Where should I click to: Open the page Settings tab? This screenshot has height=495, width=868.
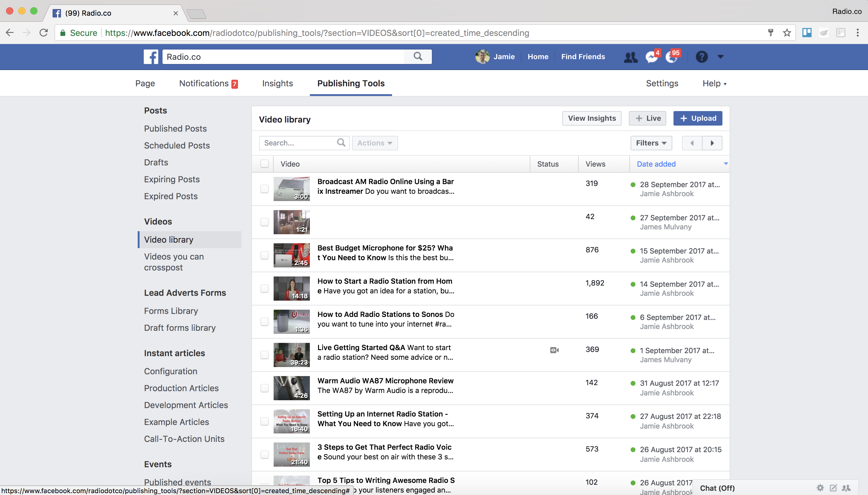tap(662, 83)
